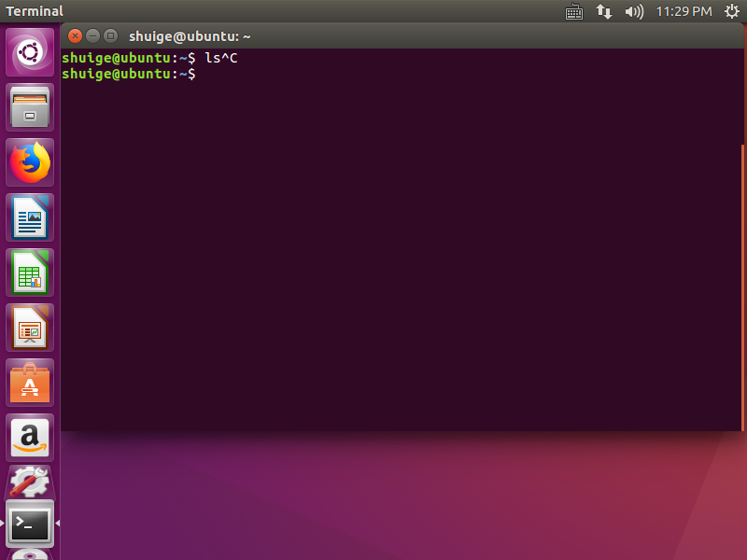Minimize the terminal window

click(x=92, y=35)
